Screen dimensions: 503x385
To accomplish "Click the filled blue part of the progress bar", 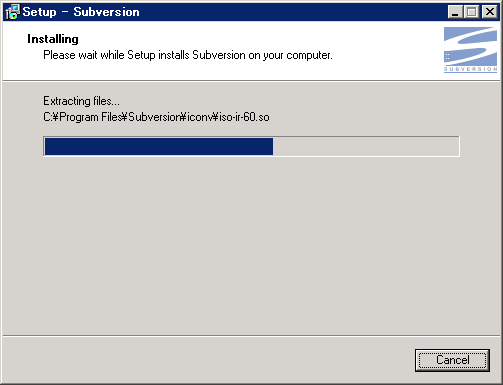I will tap(159, 146).
